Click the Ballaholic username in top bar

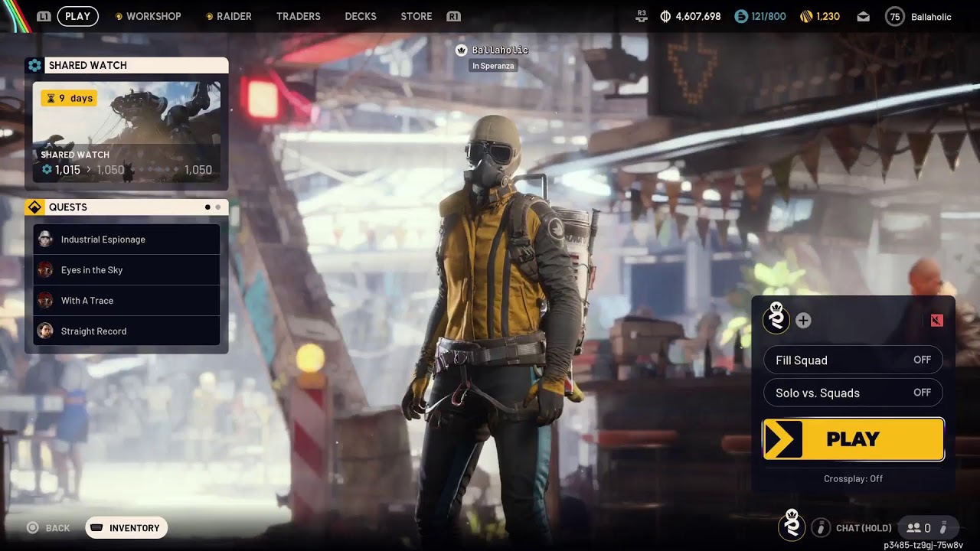[931, 17]
